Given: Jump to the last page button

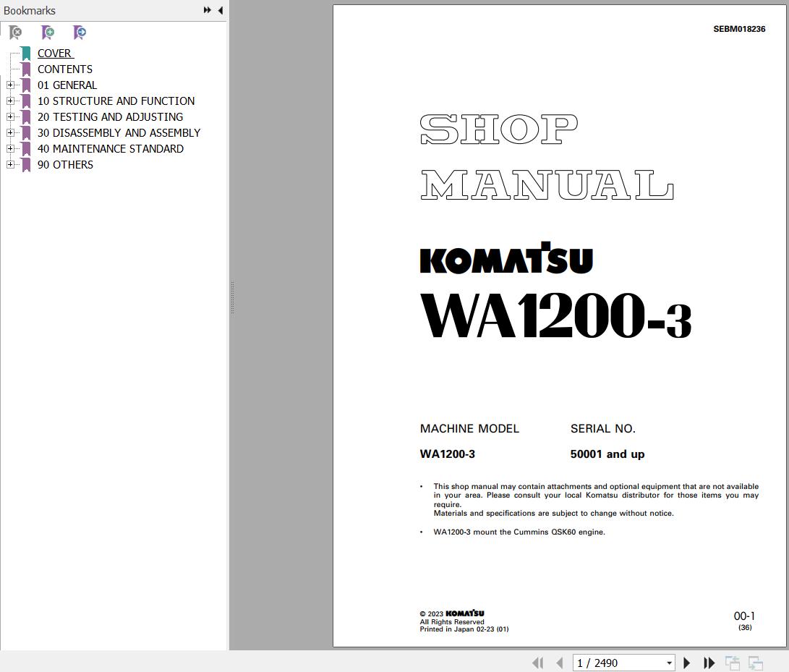Looking at the screenshot, I should [709, 663].
